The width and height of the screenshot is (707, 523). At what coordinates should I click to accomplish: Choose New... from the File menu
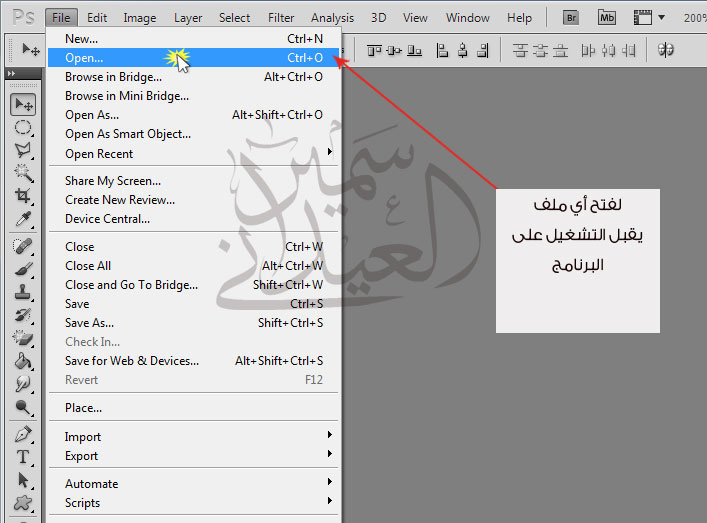pos(193,39)
